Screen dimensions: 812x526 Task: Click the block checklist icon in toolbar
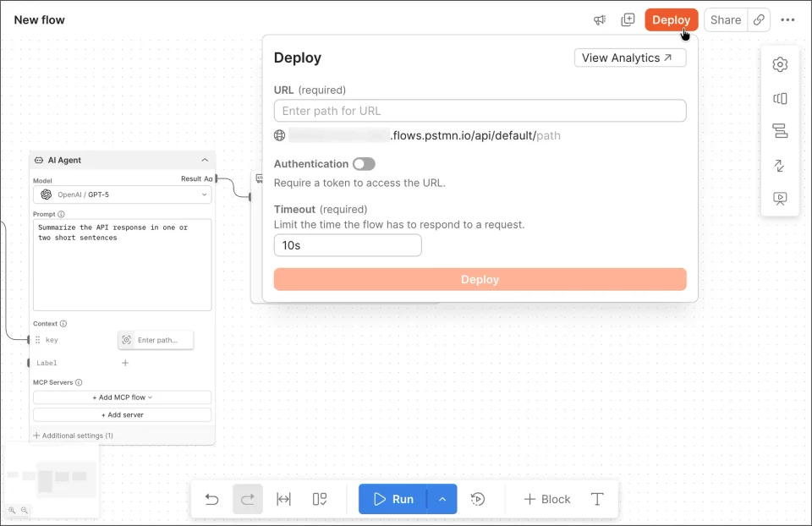tap(320, 499)
